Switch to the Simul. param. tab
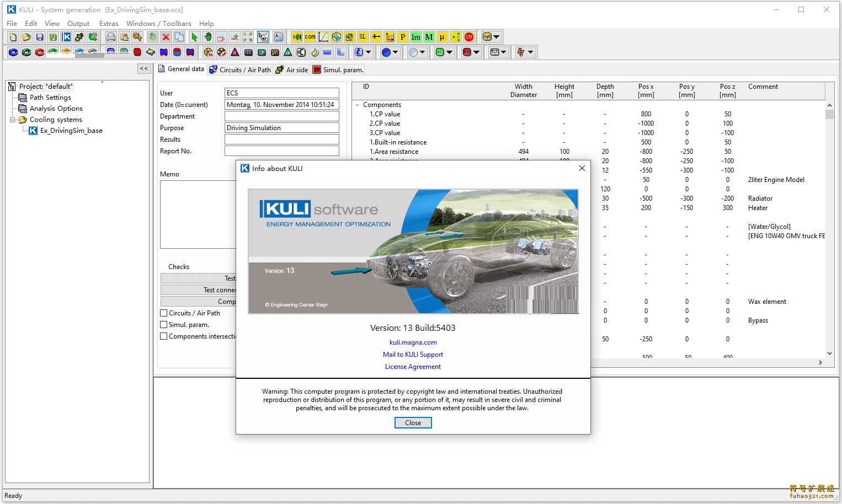The height and width of the screenshot is (504, 842). pyautogui.click(x=338, y=70)
